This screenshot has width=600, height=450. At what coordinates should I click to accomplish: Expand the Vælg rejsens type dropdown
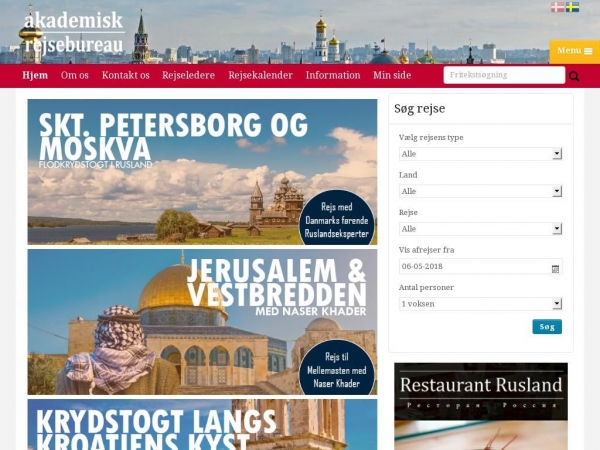click(x=480, y=154)
